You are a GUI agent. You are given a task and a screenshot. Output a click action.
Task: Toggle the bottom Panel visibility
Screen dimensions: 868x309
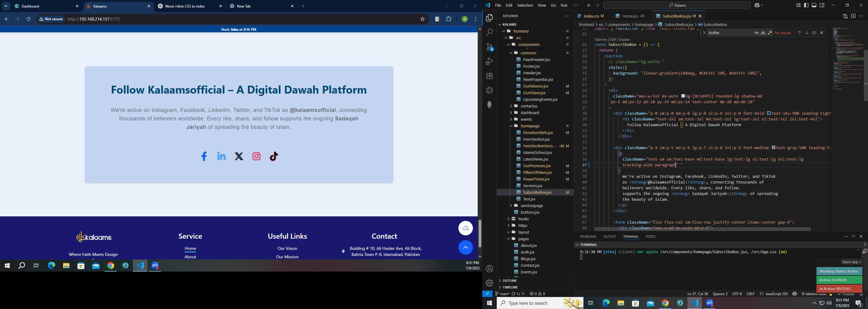(x=814, y=5)
